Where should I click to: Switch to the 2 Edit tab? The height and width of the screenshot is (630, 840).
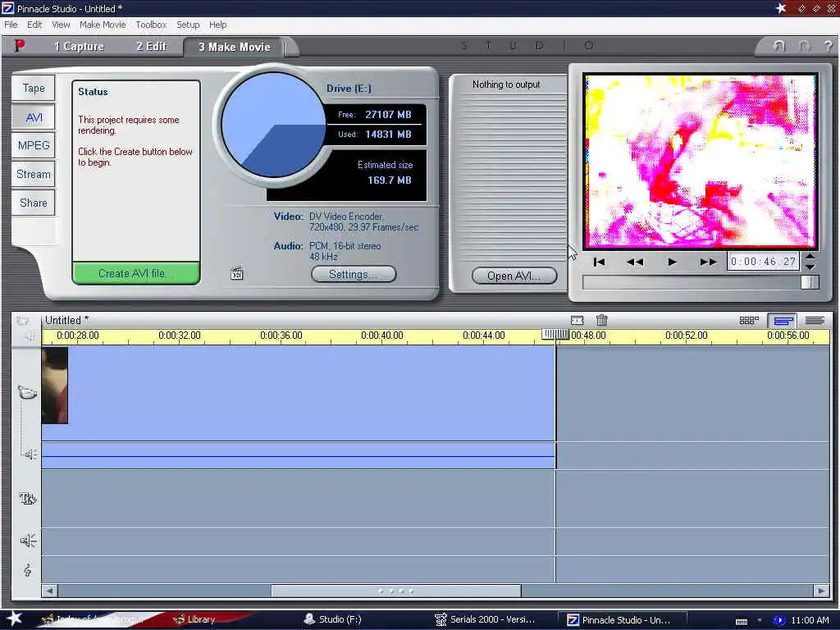tap(152, 47)
